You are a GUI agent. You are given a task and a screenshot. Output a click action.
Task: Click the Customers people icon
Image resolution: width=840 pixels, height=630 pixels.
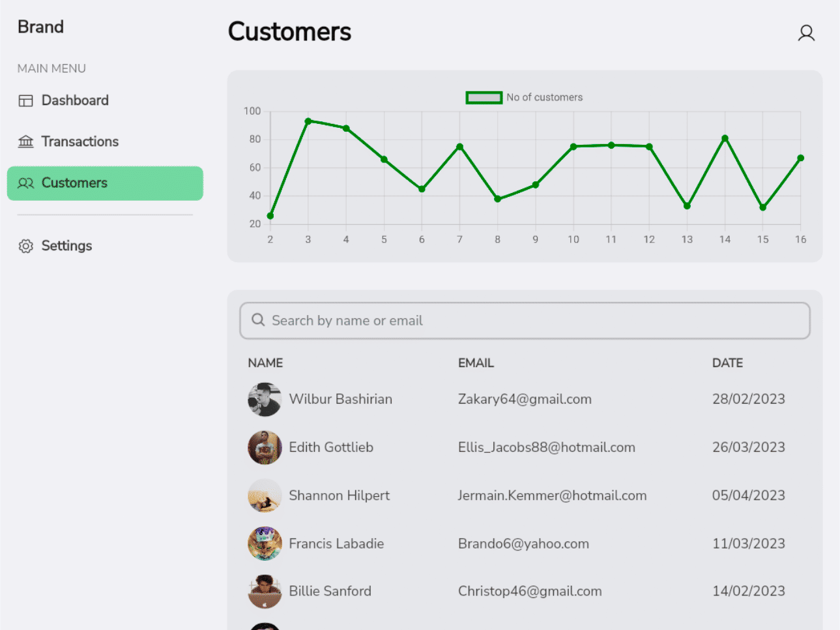[26, 183]
